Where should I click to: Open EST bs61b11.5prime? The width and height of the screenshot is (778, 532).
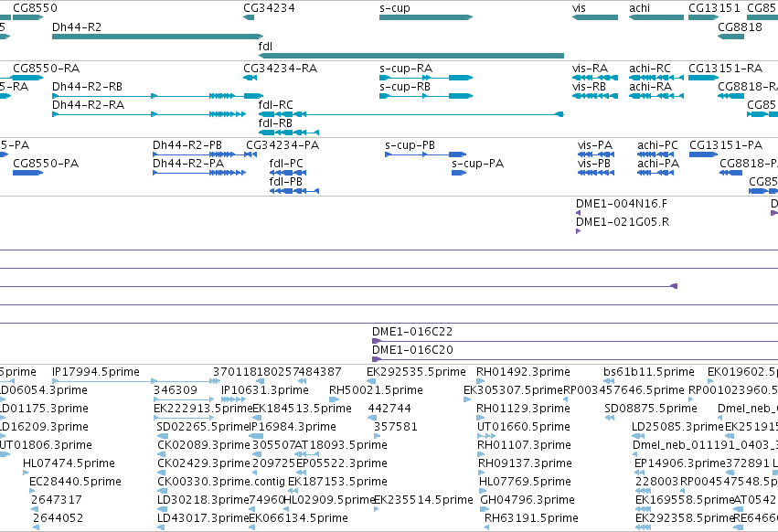coord(649,372)
